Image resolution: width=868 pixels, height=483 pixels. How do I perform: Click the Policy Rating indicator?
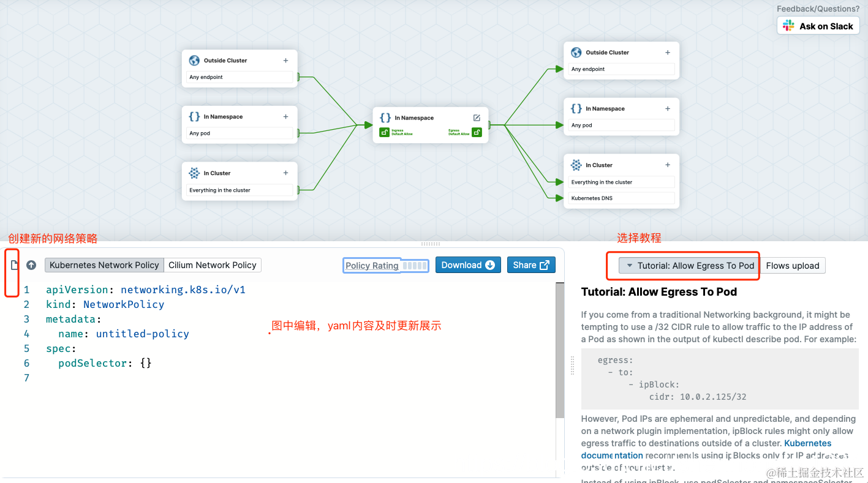click(385, 265)
